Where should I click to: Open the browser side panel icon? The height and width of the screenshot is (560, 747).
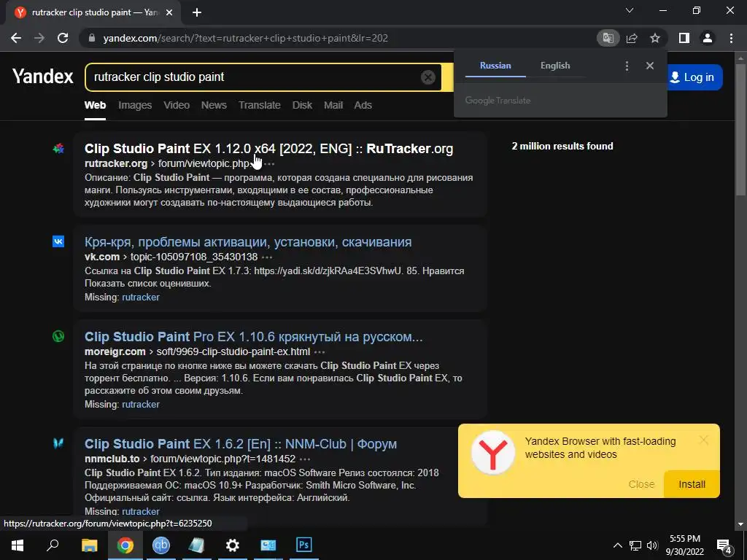pos(684,38)
